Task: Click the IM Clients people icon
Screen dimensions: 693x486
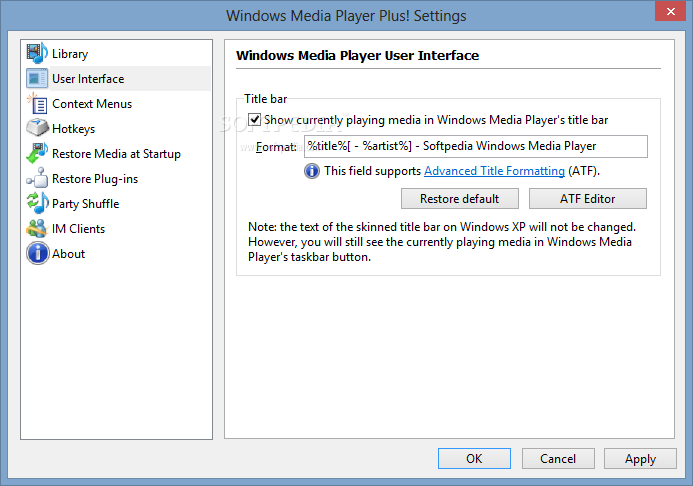Action: pos(37,229)
